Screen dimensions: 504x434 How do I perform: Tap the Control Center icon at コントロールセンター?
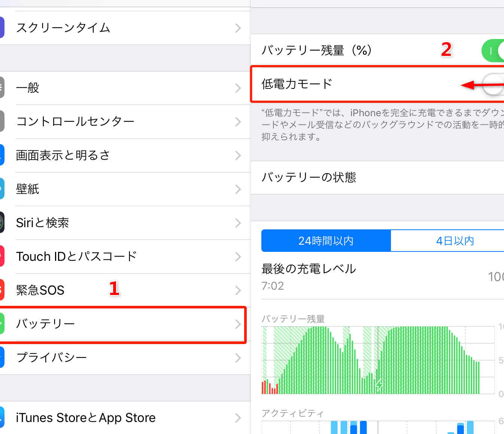tap(2, 121)
